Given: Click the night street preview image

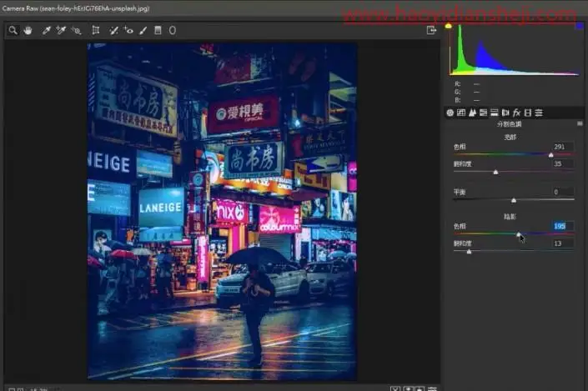Looking at the screenshot, I should [x=222, y=212].
